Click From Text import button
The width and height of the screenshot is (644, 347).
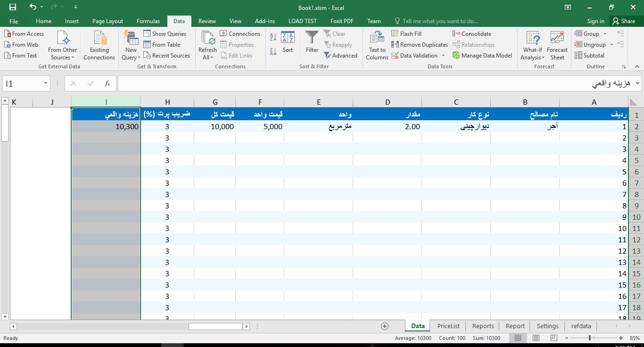point(21,56)
